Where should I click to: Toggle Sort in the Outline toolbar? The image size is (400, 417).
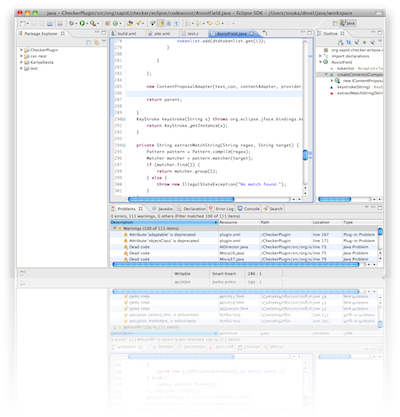(341, 42)
